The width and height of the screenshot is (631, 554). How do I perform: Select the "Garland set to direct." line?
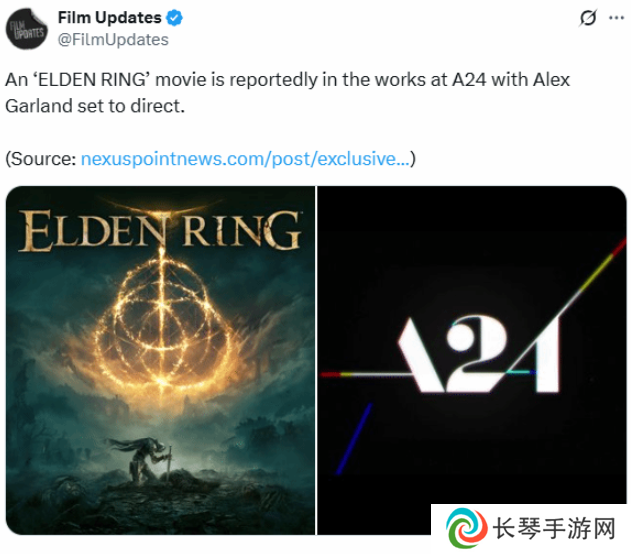pos(95,106)
